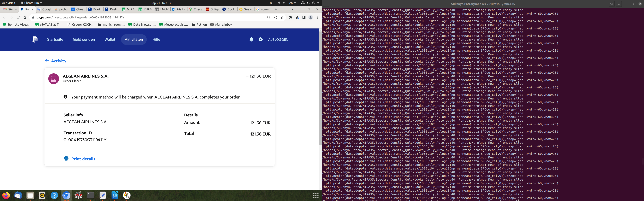Image resolution: width=644 pixels, height=201 pixels.
Task: Open Chromium extensions puzzle icon
Action: (290, 17)
